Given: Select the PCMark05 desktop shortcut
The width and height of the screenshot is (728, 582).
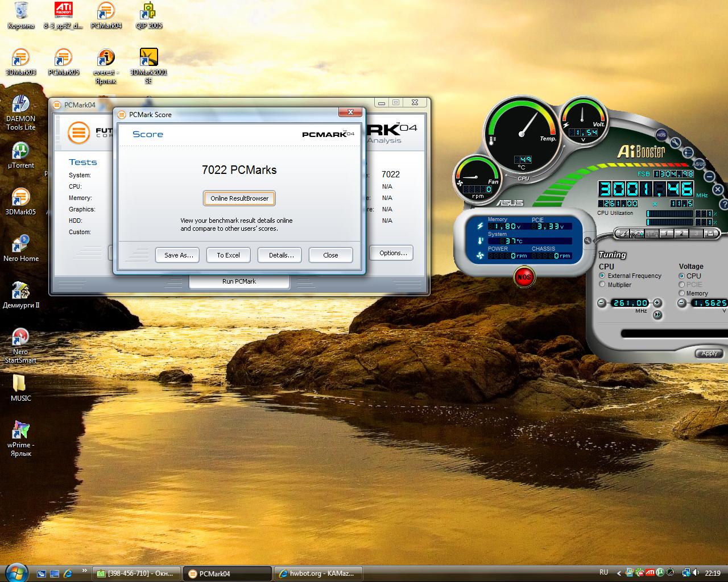Looking at the screenshot, I should click(x=63, y=63).
